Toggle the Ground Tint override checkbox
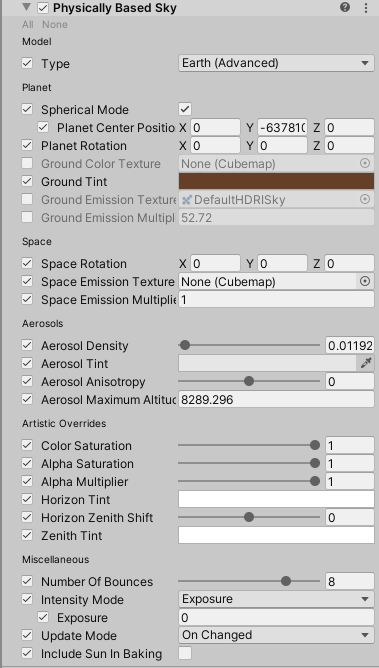The width and height of the screenshot is (379, 668). click(27, 181)
